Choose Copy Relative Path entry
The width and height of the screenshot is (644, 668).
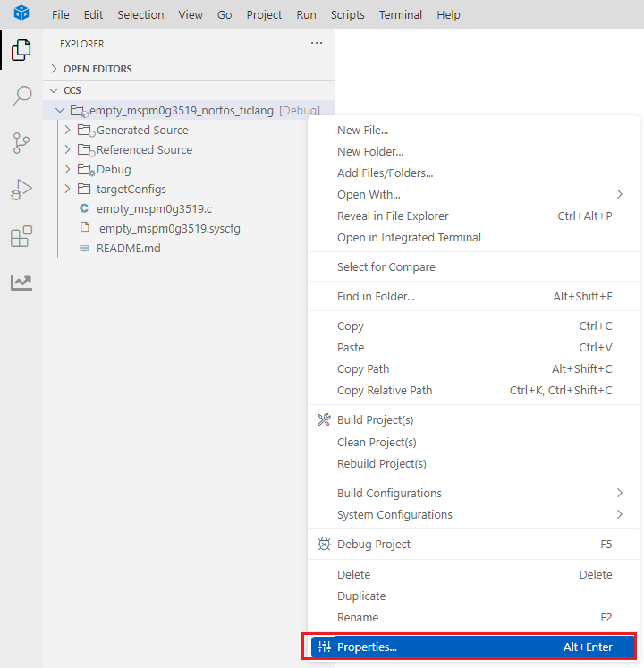[x=473, y=390]
